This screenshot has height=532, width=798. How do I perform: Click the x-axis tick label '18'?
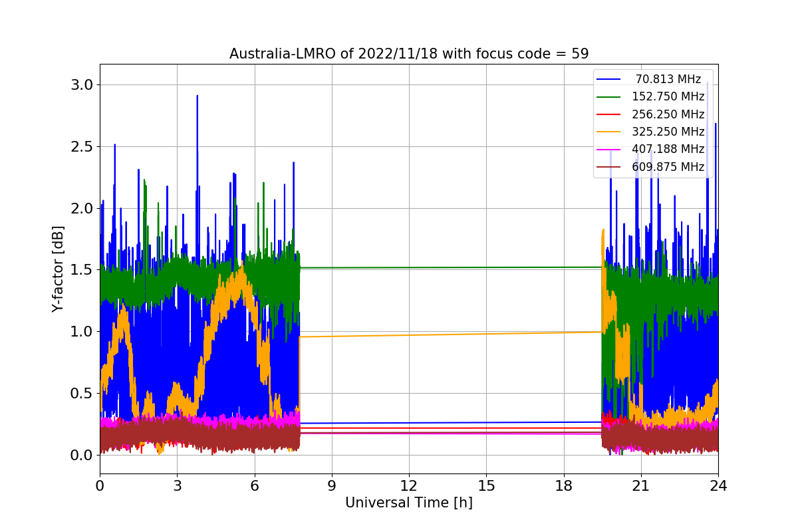pyautogui.click(x=563, y=486)
